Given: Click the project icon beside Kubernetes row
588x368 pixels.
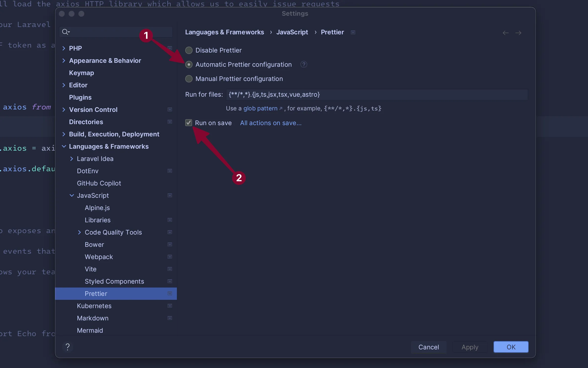Looking at the screenshot, I should click(170, 306).
